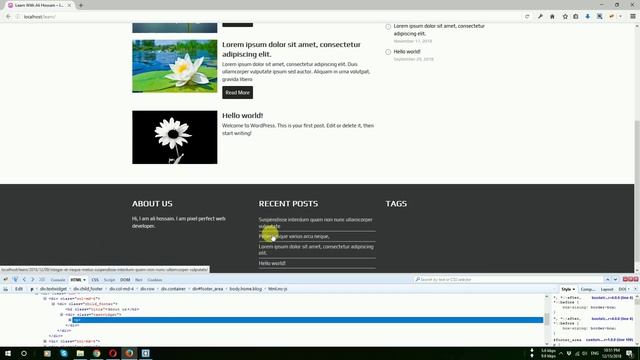Select the highlighted p element row
Viewport: 640px width, 360px height.
(308, 320)
